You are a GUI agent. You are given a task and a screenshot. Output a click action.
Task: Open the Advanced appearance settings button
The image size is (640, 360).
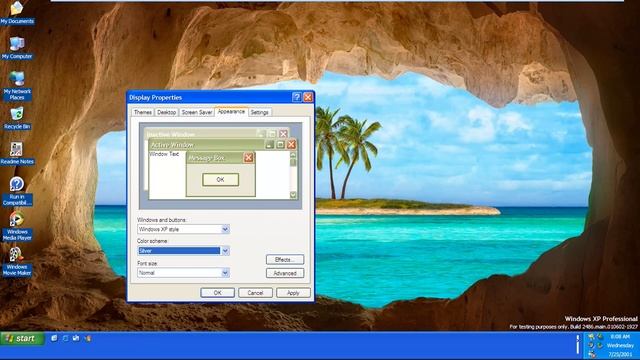pyautogui.click(x=285, y=273)
